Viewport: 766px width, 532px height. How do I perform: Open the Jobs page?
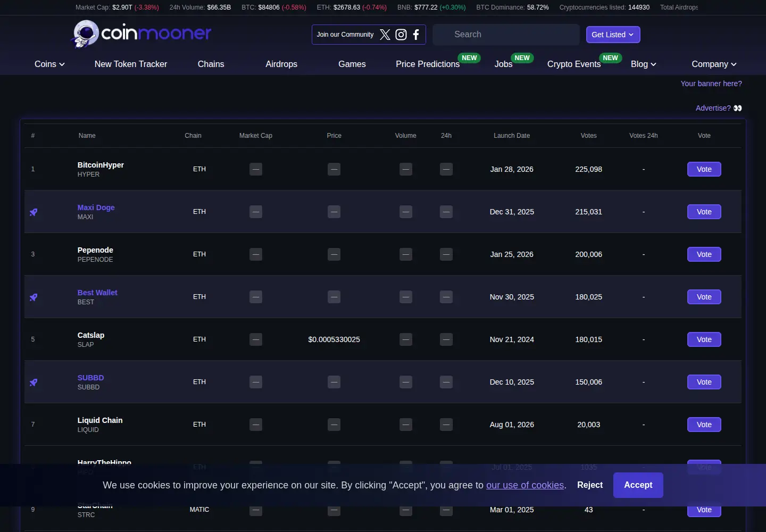point(503,64)
